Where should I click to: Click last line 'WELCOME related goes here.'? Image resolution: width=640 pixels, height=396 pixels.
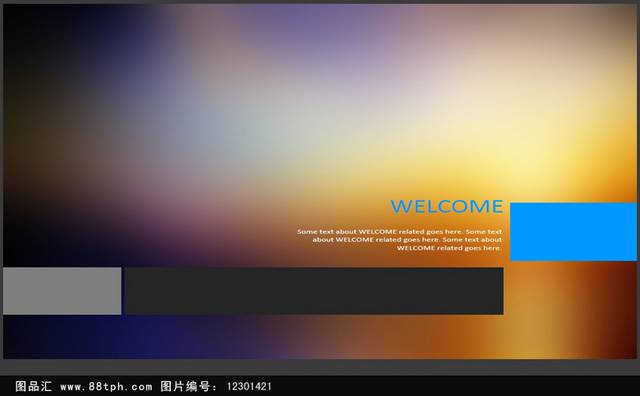[x=449, y=248]
